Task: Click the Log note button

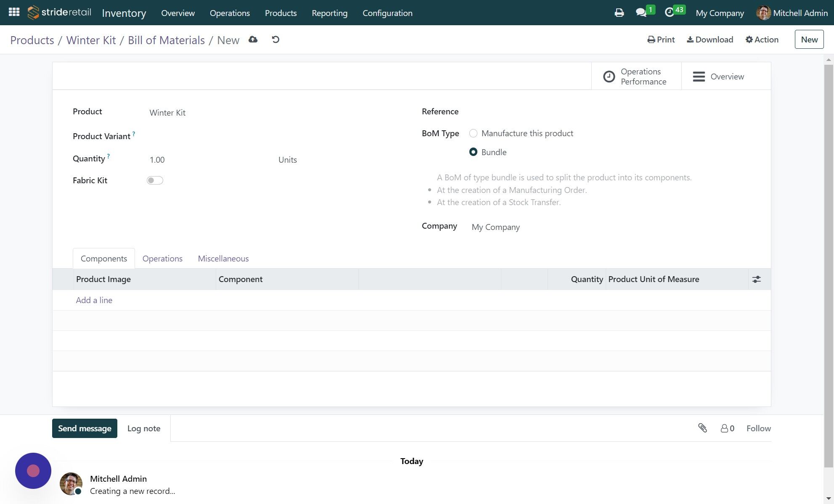Action: pos(144,428)
